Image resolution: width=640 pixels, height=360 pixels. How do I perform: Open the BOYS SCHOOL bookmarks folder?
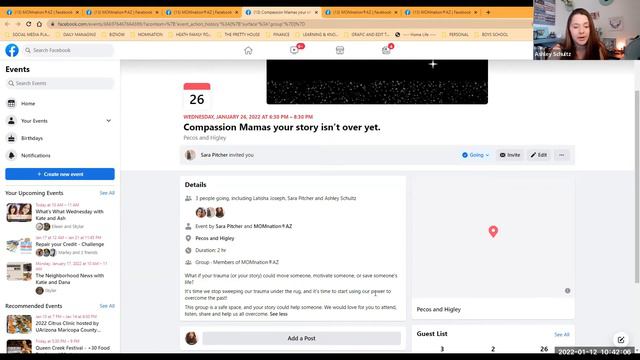491,35
